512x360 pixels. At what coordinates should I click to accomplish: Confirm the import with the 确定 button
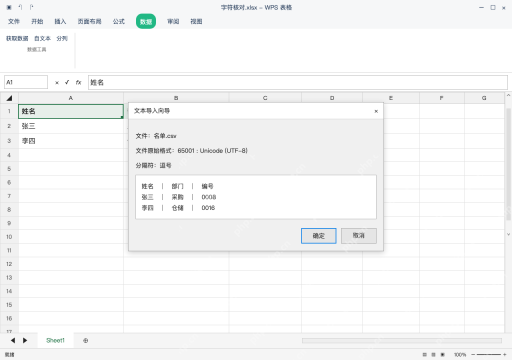[x=319, y=236]
